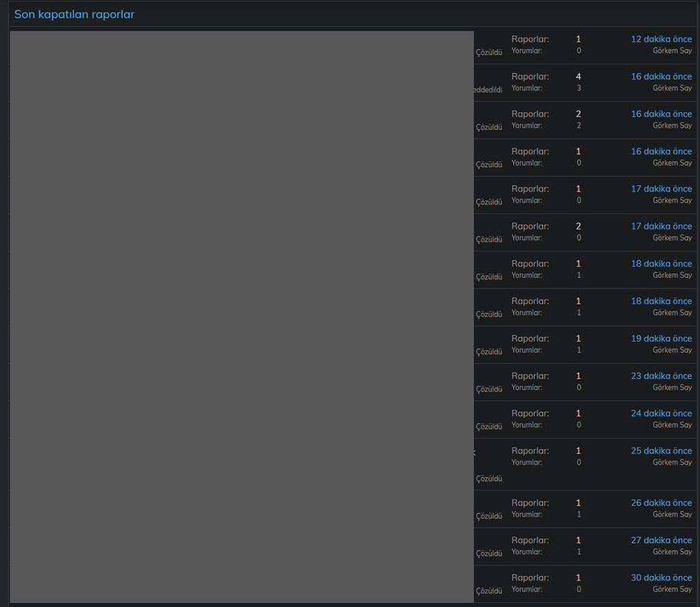Click '17 dakika önce' in the 2-reports row

(x=661, y=226)
